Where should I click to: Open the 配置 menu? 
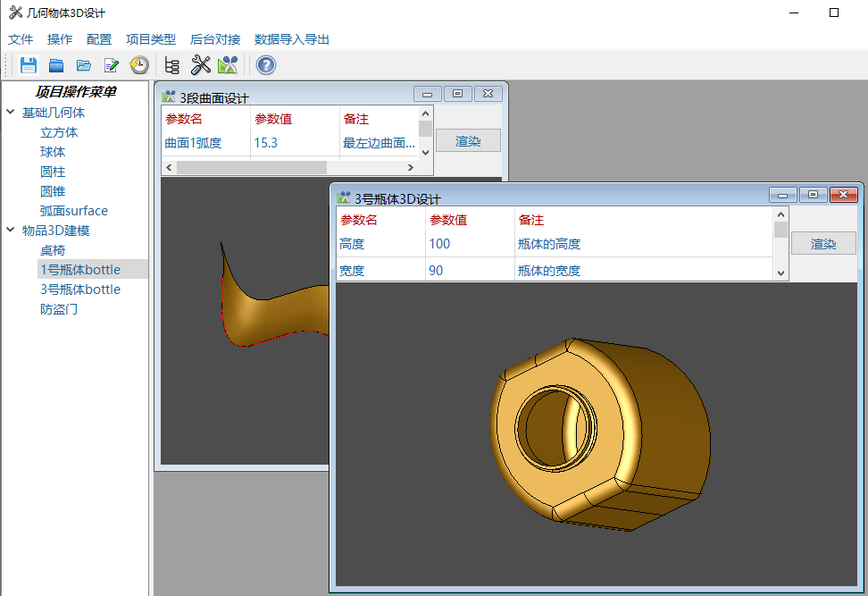(x=99, y=39)
